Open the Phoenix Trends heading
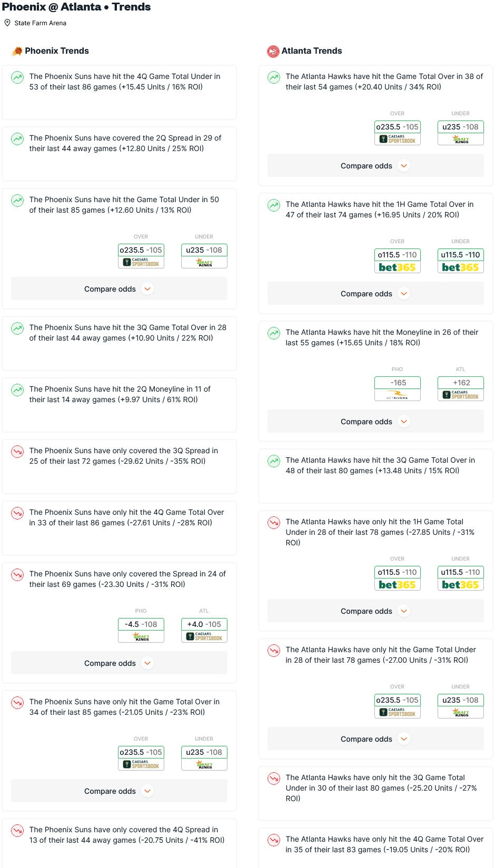 [x=57, y=51]
